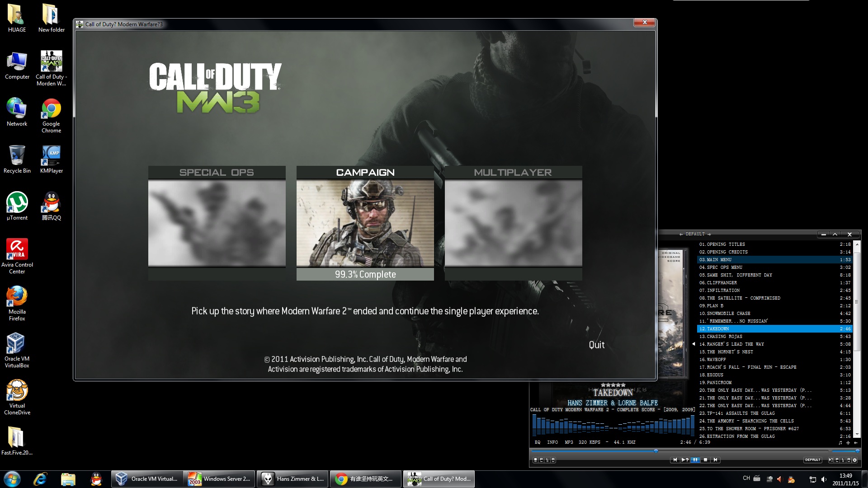This screenshot has width=868, height=488.
Task: Open the Network desktop icon
Action: click(x=17, y=112)
